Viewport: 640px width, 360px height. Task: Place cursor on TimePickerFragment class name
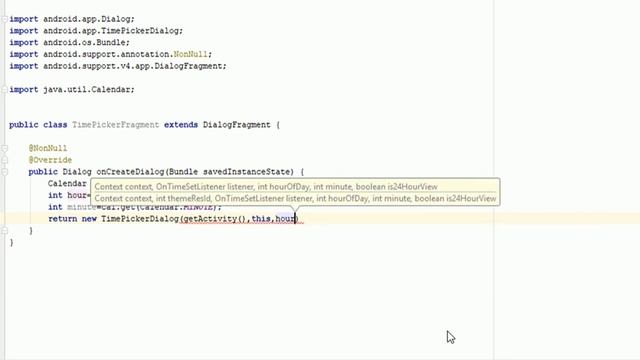click(x=116, y=125)
